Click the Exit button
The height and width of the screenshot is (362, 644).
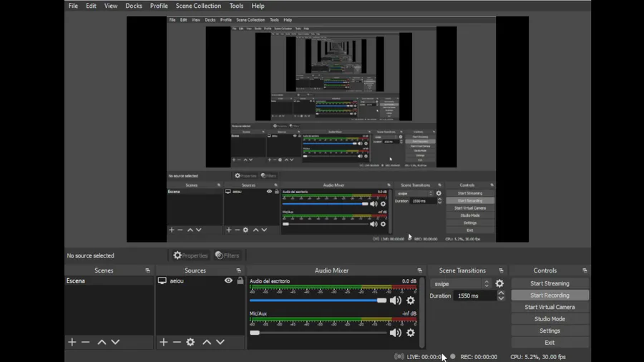550,343
